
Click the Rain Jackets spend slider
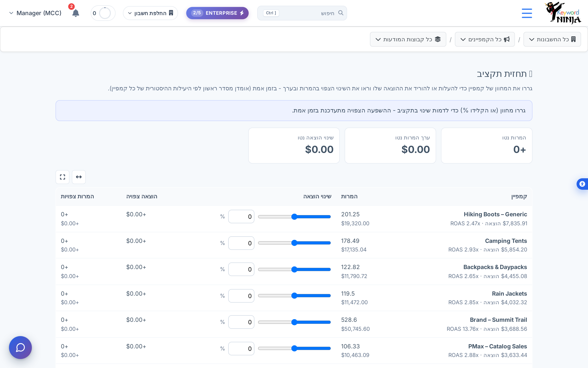click(x=294, y=296)
